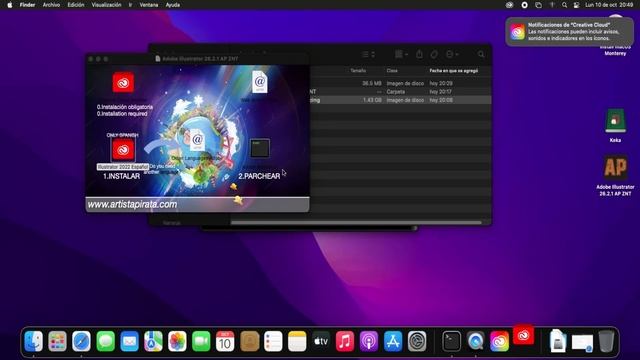Sort by the Tamaño column header
Image resolution: width=640 pixels, height=360 pixels.
tap(358, 71)
